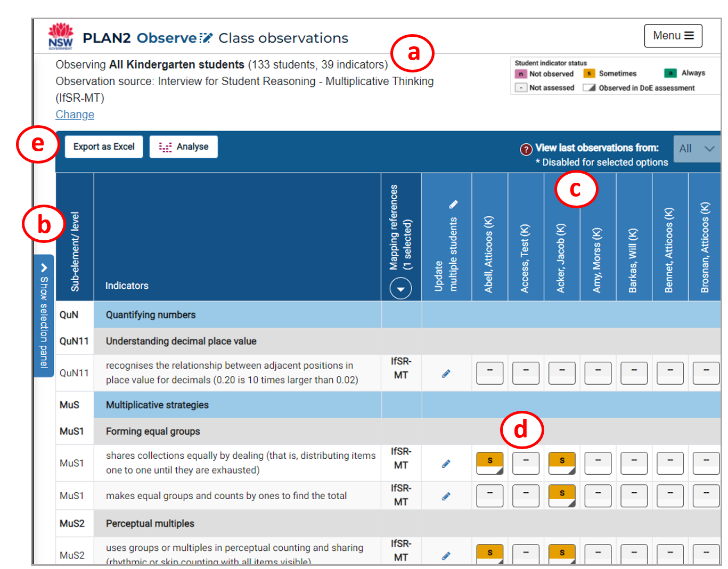Select the Acker, Jacob (K) column header

[562, 237]
